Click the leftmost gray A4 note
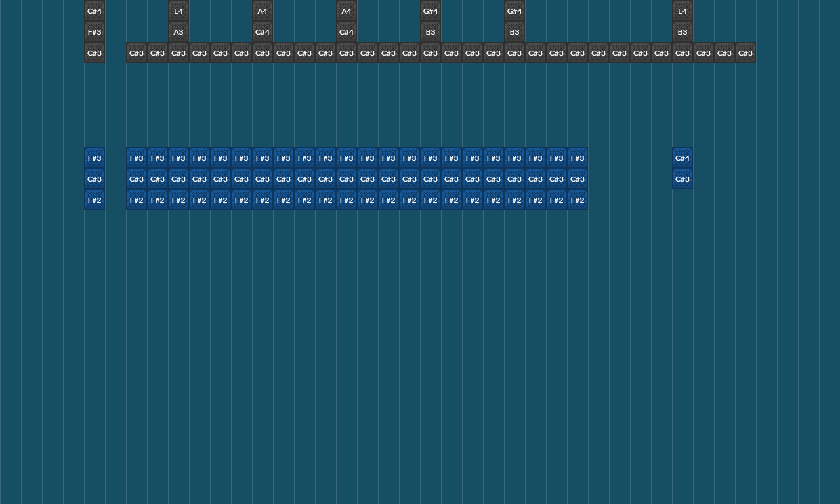The image size is (840, 504). 262,11
